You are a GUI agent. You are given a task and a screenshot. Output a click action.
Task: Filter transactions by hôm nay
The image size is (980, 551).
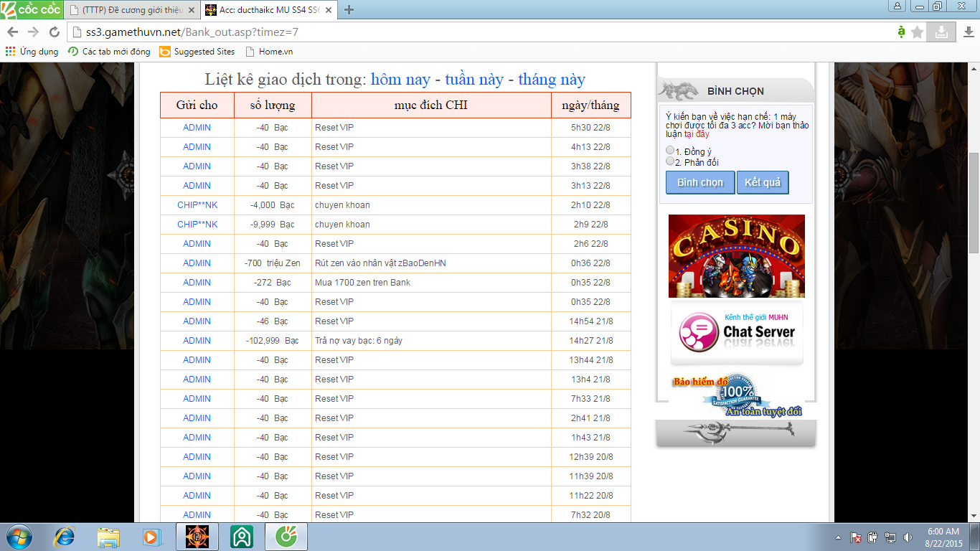click(x=400, y=80)
